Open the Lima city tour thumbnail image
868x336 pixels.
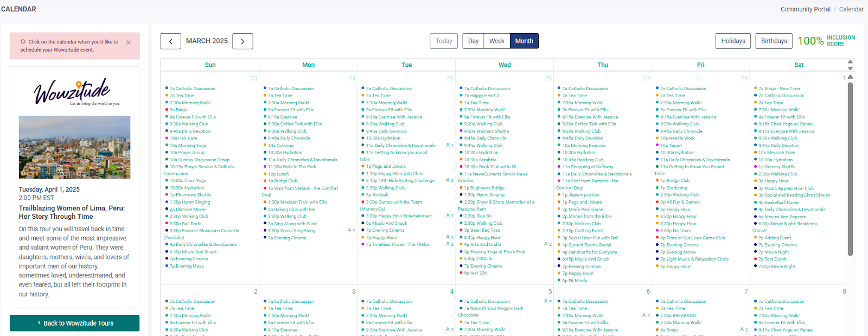pos(74,147)
